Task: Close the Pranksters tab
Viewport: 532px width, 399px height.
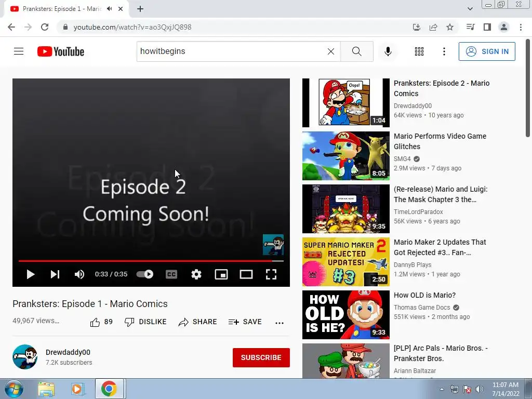Action: [x=121, y=9]
